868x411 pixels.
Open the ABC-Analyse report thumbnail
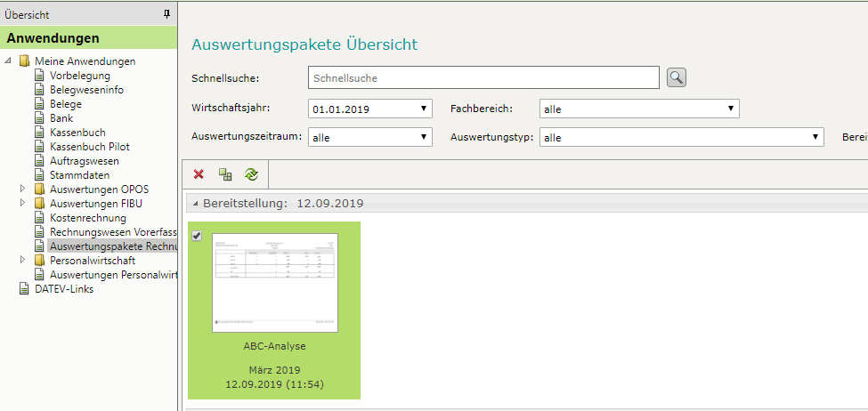[274, 283]
